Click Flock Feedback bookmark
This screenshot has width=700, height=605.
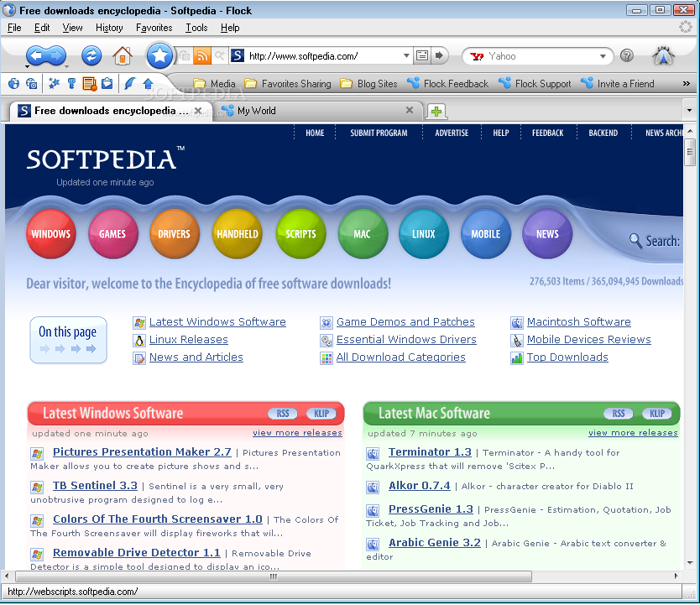pyautogui.click(x=448, y=83)
